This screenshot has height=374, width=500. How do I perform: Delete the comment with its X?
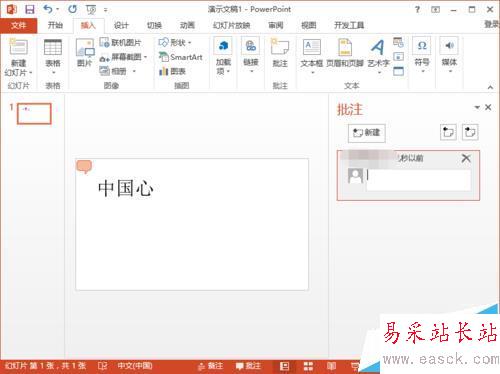tap(466, 158)
